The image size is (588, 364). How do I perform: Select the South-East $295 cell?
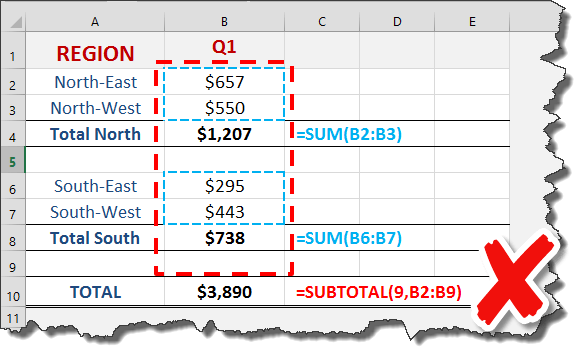pos(224,186)
